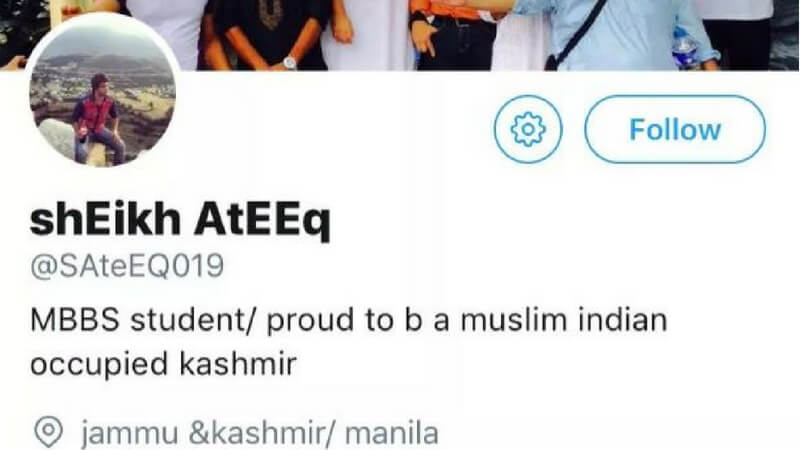
Task: Open the circular profile picture
Action: tap(103, 91)
